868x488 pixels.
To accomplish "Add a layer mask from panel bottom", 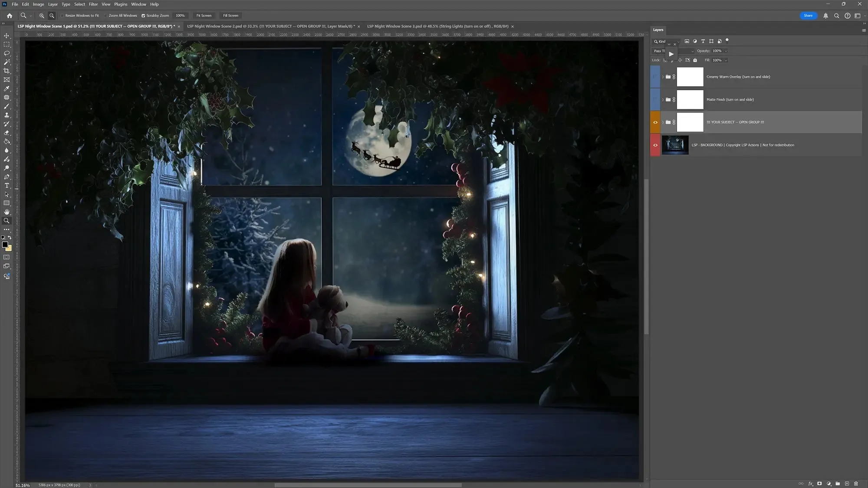I will [819, 483].
